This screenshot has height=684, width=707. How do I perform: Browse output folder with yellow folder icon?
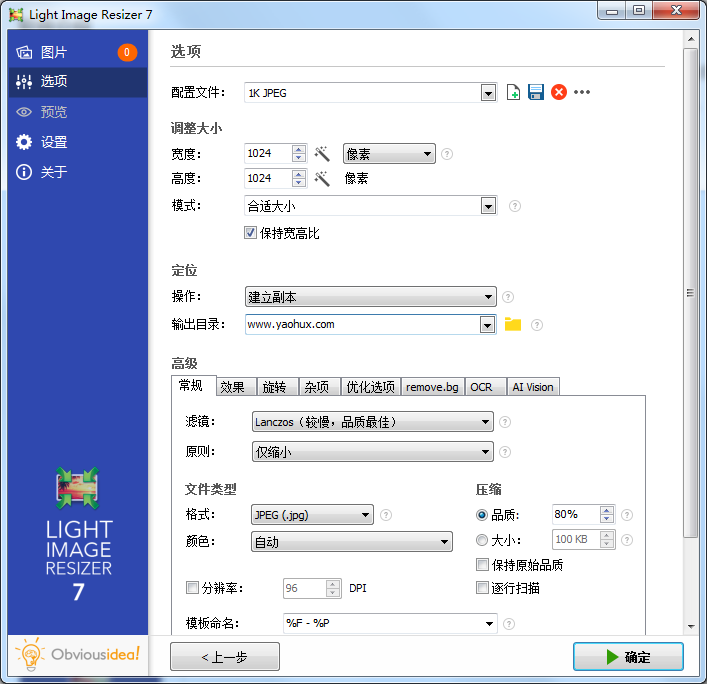(x=513, y=324)
